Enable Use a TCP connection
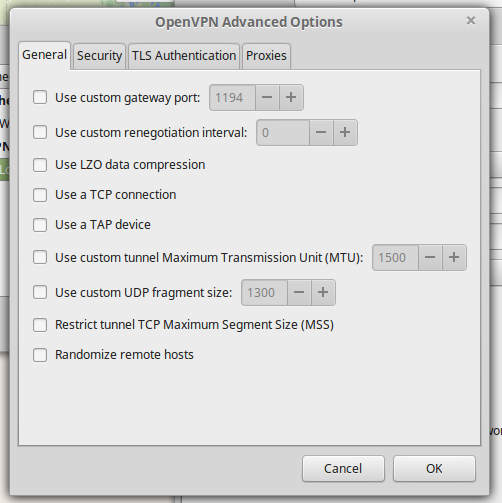Screen dimensions: 502x503 [40, 195]
